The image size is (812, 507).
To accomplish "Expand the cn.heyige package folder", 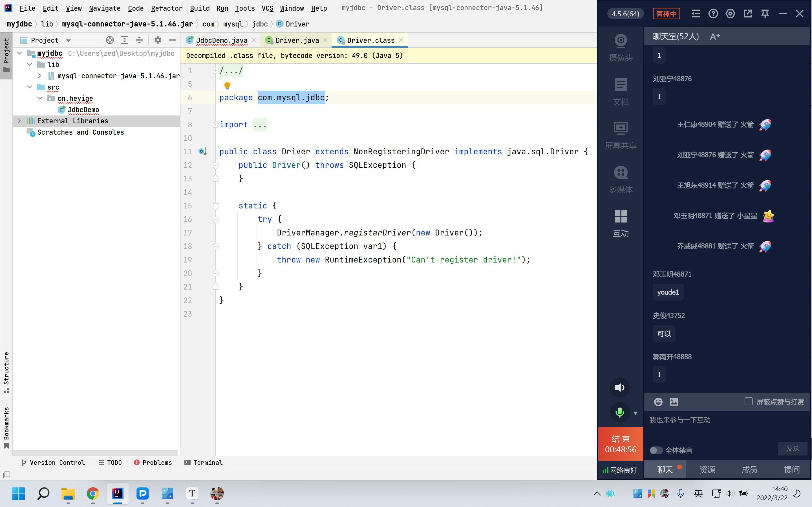I will (x=39, y=99).
